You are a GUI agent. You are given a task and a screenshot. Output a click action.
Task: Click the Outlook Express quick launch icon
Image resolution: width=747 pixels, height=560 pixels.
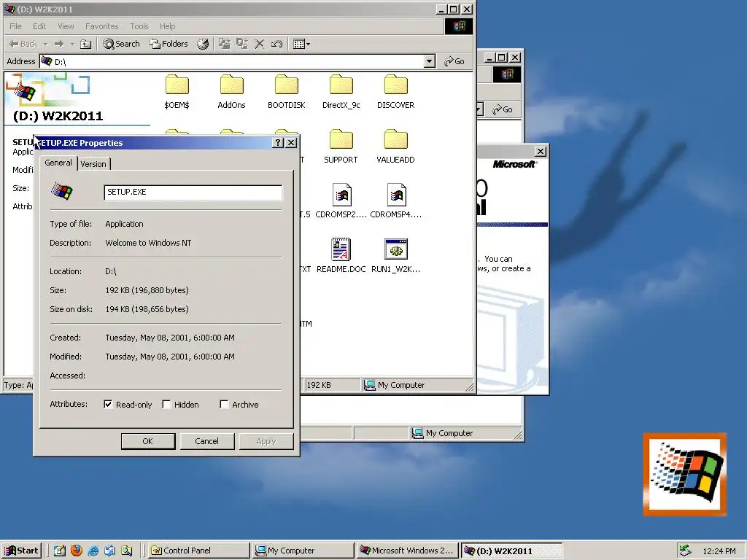pos(109,551)
